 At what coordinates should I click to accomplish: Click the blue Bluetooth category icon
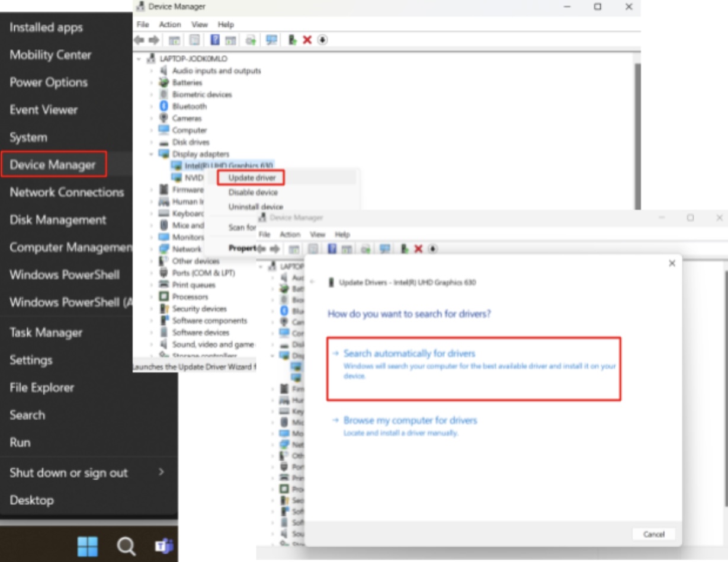point(164,106)
